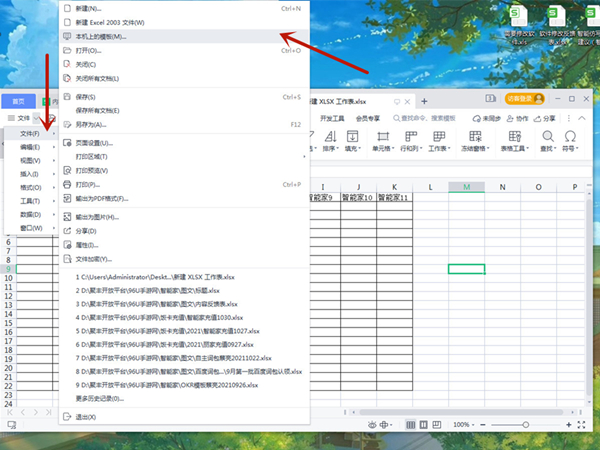Expand the Print Area (打印区域) submenu
The width and height of the screenshot is (600, 450).
coord(95,157)
